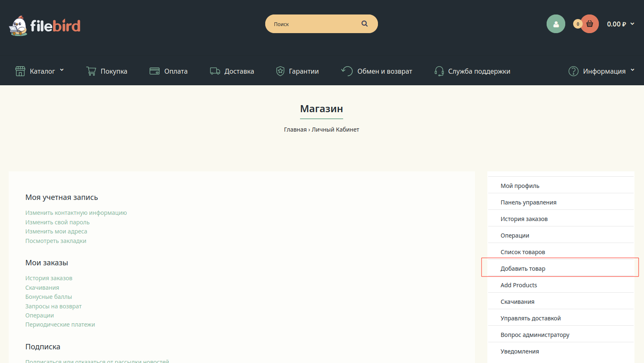Click the Главная breadcrumb link

pyautogui.click(x=295, y=130)
